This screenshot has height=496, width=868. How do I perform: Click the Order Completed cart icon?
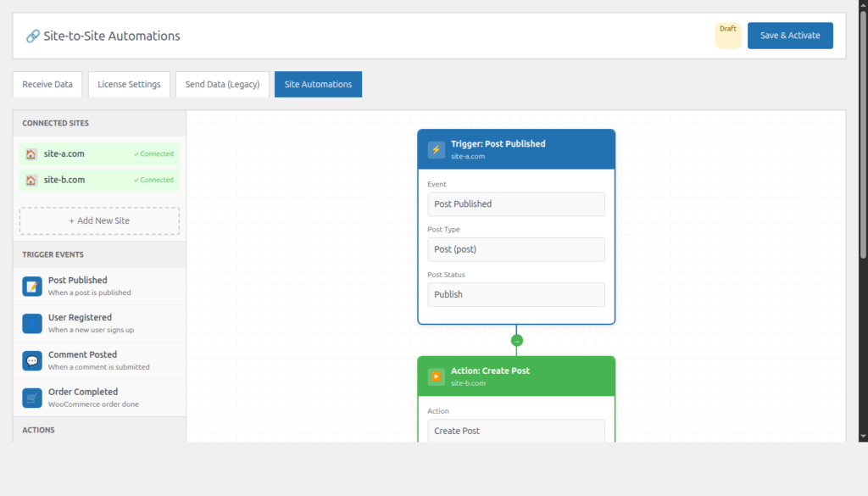(32, 398)
